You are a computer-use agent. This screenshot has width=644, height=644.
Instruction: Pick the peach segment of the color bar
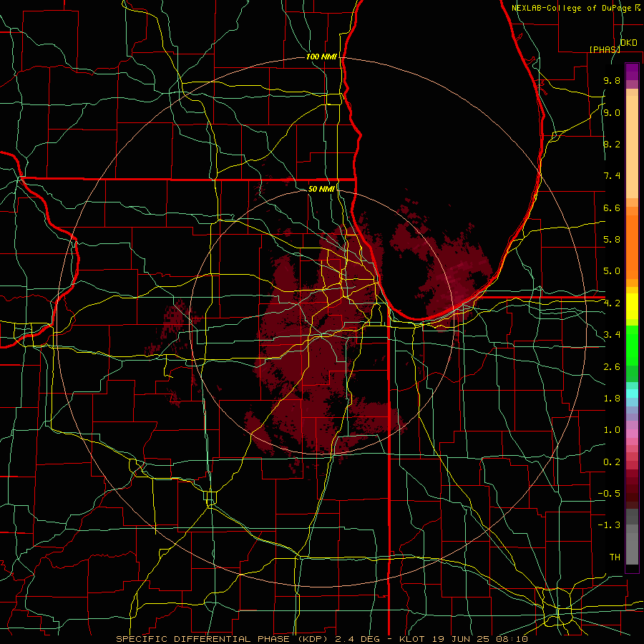[632, 147]
